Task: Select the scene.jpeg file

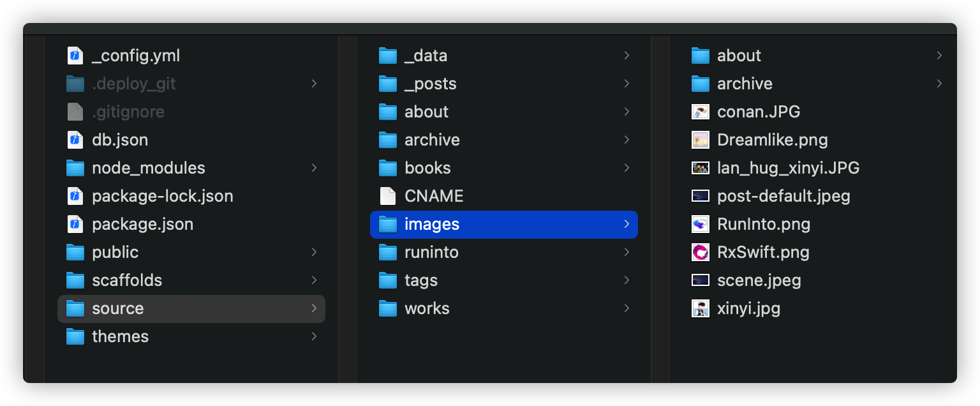Action: pos(817,280)
